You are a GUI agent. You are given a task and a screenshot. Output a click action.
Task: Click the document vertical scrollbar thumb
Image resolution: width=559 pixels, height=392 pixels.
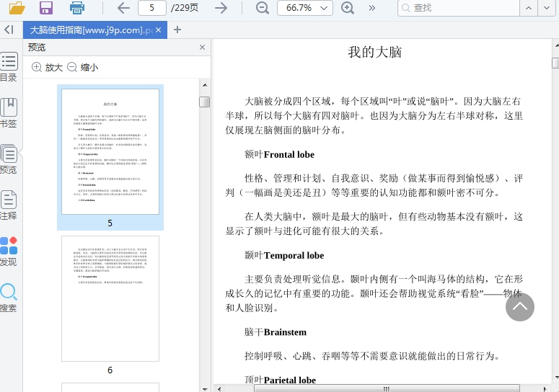[556, 63]
